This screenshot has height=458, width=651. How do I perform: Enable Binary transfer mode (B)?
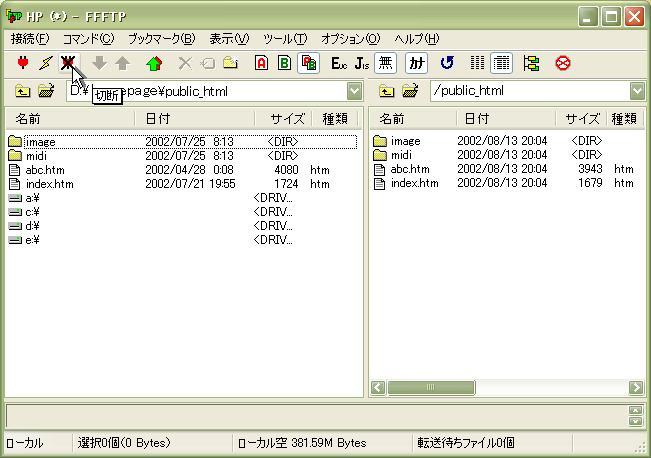click(x=285, y=63)
